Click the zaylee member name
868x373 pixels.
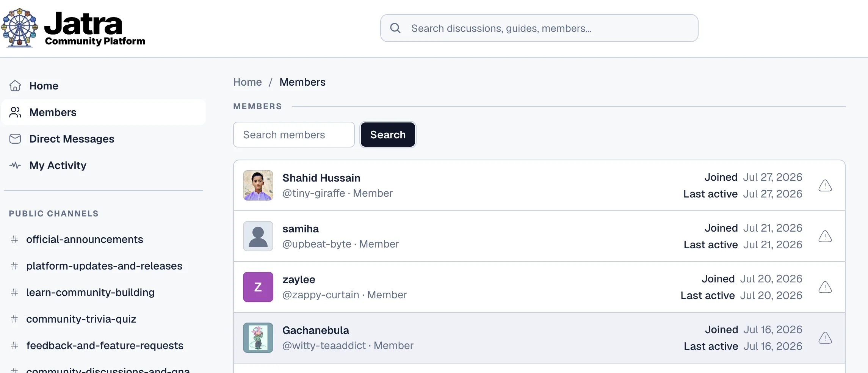[x=299, y=279]
